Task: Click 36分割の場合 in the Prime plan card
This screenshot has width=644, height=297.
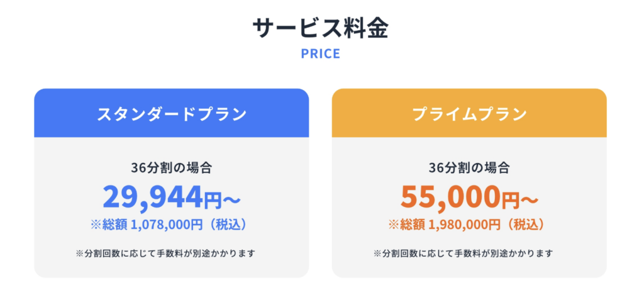Action: [x=469, y=168]
